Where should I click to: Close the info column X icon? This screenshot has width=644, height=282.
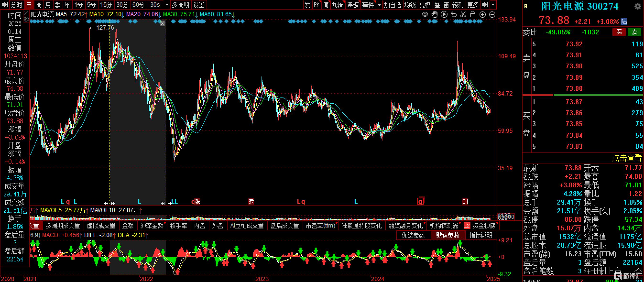[x=26, y=13]
